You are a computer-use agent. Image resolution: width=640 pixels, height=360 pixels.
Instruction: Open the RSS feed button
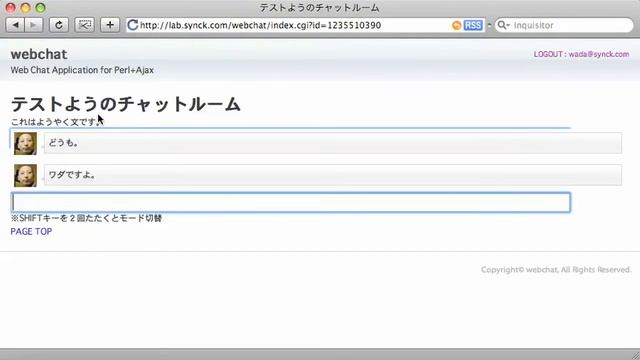tap(473, 25)
